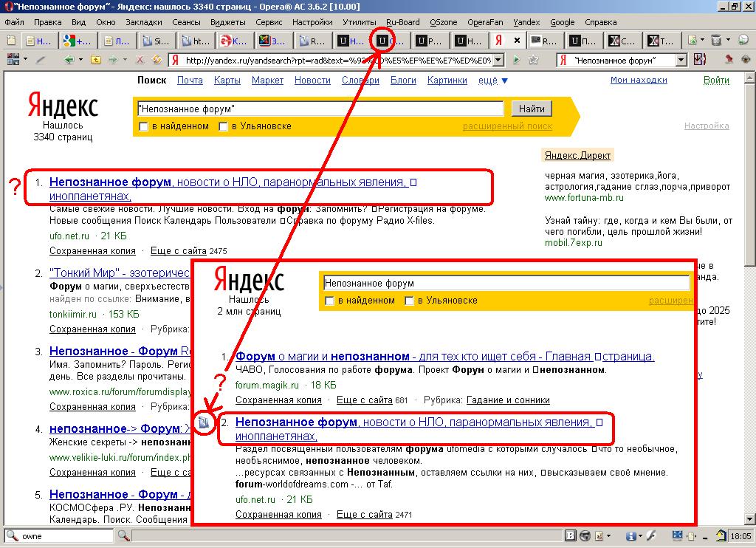Switch to the Картинки tab on Yandex
756x548 pixels.
[x=447, y=81]
